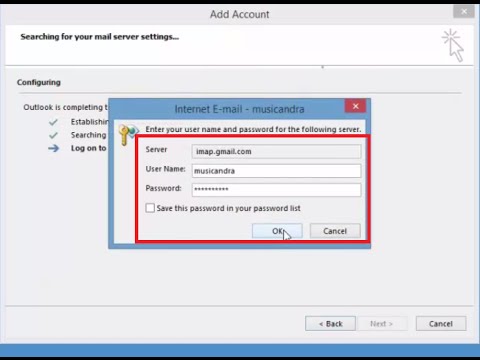Click the 'Enter your user name and password' prompt
Viewport: 480px width, 360px height.
coord(253,129)
